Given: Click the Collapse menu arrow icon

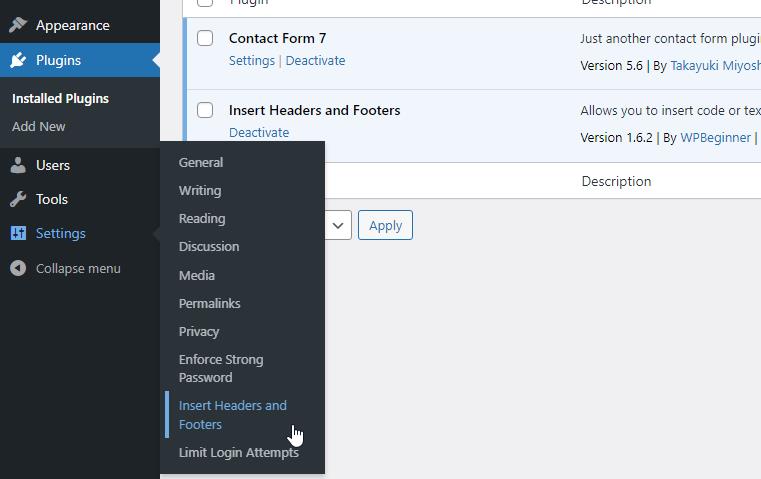Looking at the screenshot, I should 18,268.
